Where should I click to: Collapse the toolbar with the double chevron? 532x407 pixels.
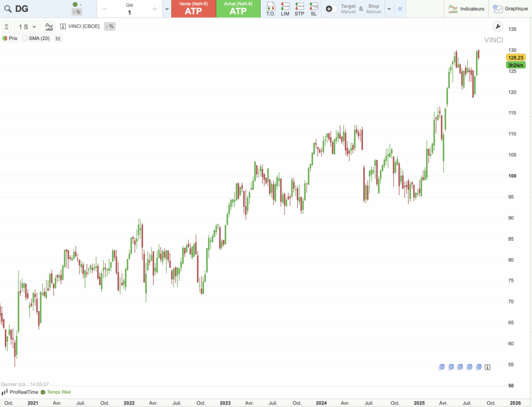[400, 8]
